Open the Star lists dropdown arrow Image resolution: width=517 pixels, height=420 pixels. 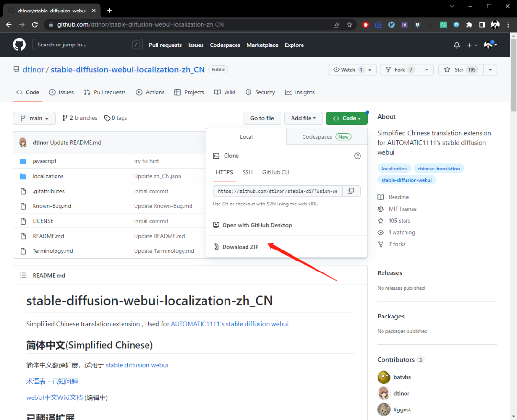point(490,70)
